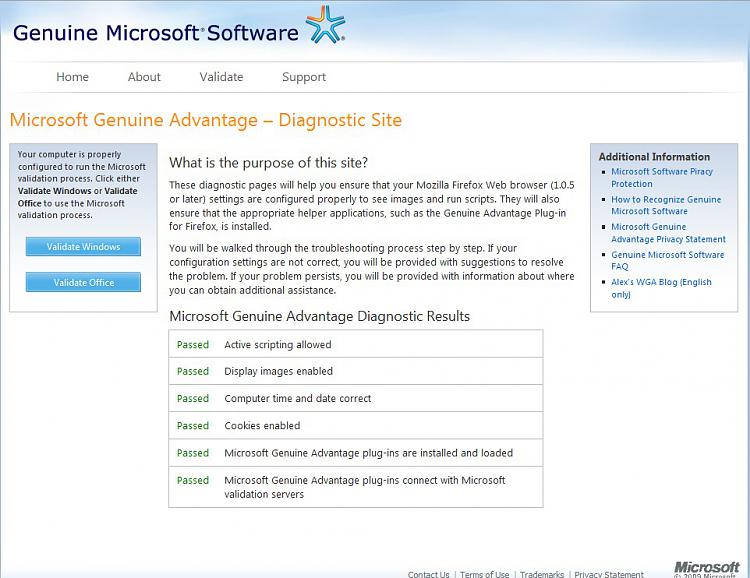Click the Genuine Microsoft Software star logo
This screenshot has height=578, width=750.
pyautogui.click(x=326, y=25)
